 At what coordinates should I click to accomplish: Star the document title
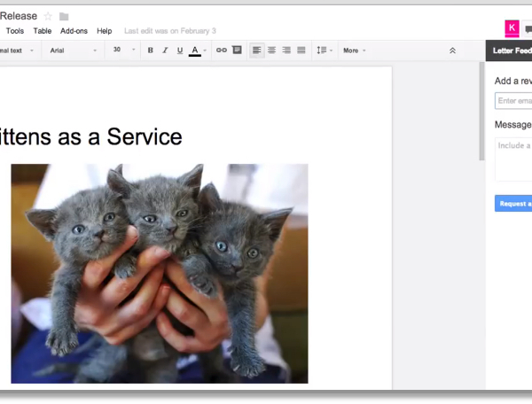(49, 16)
